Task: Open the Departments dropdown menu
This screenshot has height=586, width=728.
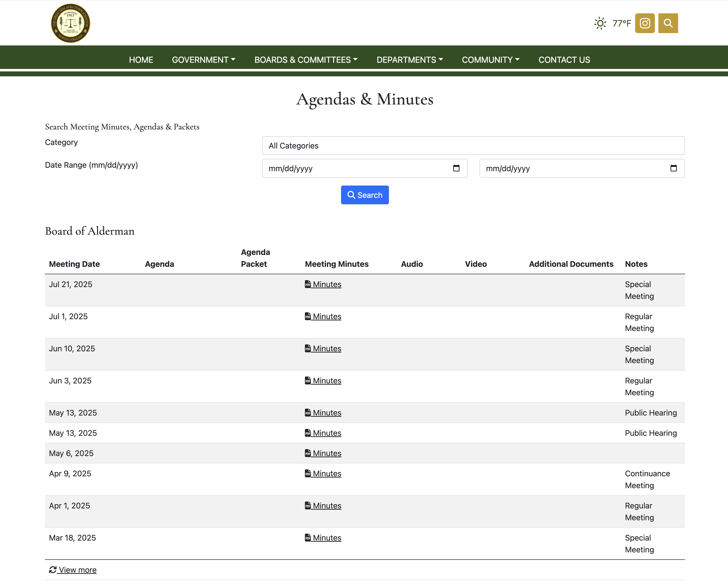Action: coord(409,60)
